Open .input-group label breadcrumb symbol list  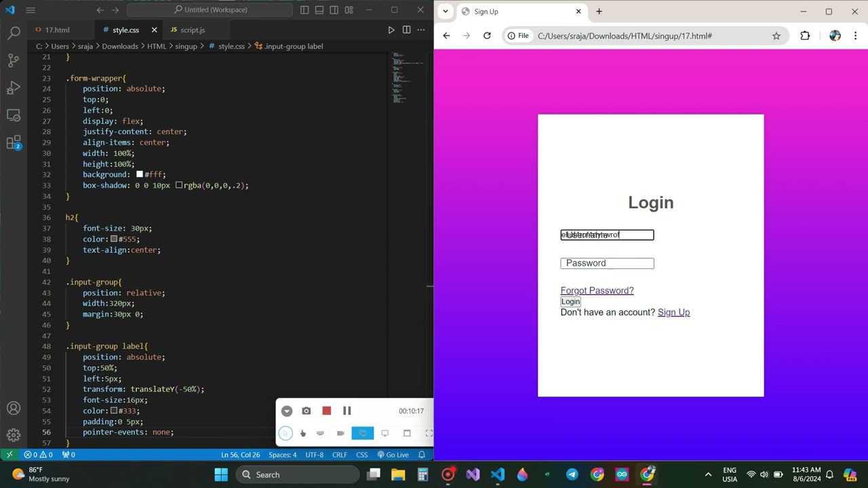coord(289,46)
